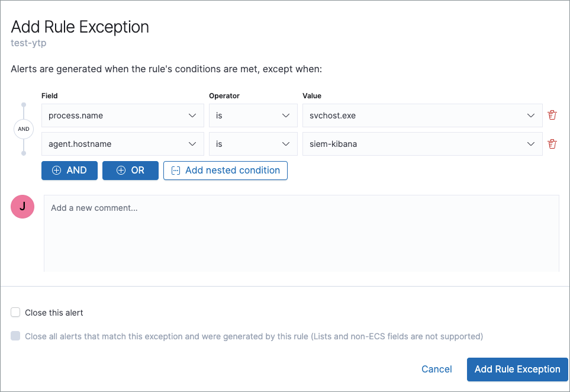Add another condition with the AND button
Image resolution: width=570 pixels, height=392 pixels.
point(69,170)
